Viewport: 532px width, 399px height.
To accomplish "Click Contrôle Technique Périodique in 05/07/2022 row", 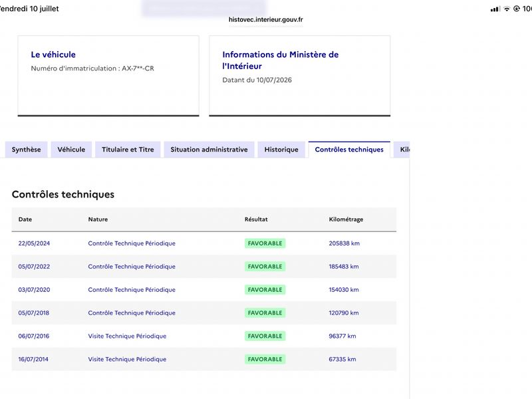I will click(132, 267).
